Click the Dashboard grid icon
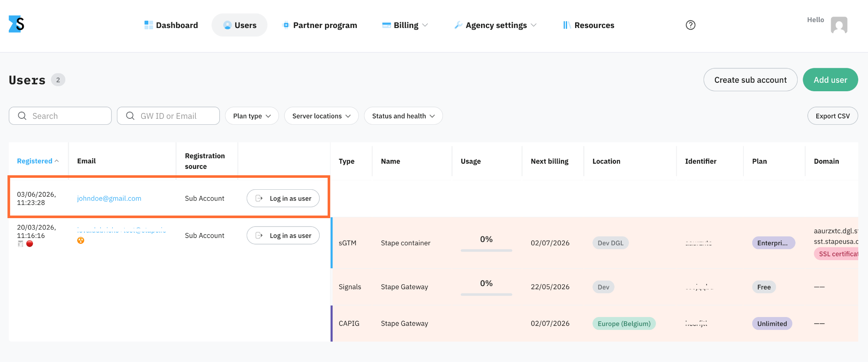 (x=149, y=25)
